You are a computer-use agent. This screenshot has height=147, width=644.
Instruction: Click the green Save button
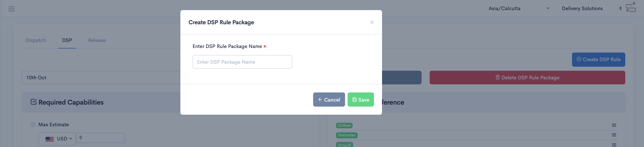[x=361, y=100]
